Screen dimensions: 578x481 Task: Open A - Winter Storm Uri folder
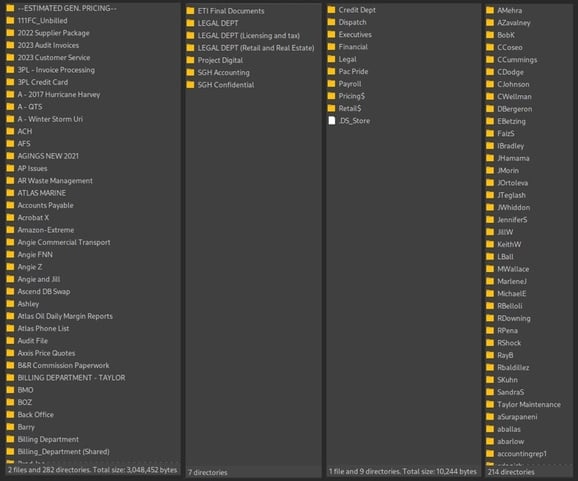(x=50, y=119)
